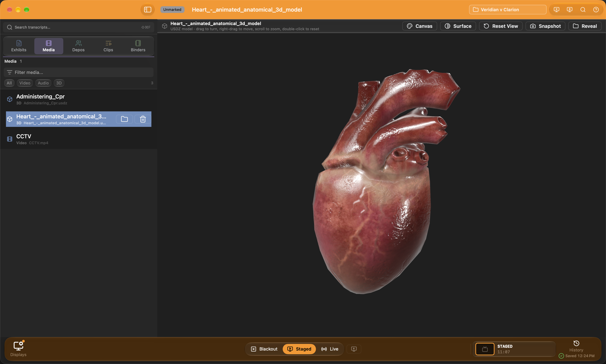Click the screen arrow icon beside Live
This screenshot has height=364, width=606.
(x=354, y=349)
